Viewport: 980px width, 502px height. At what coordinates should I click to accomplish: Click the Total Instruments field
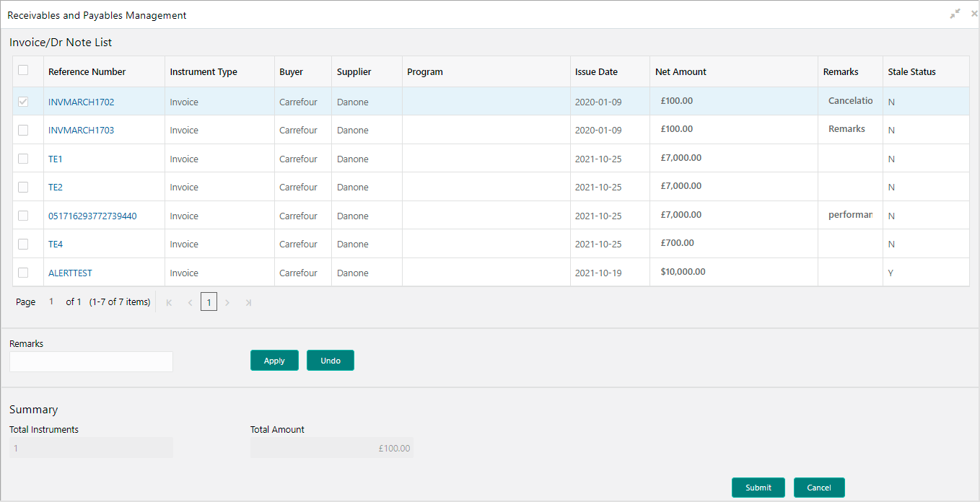tap(91, 448)
